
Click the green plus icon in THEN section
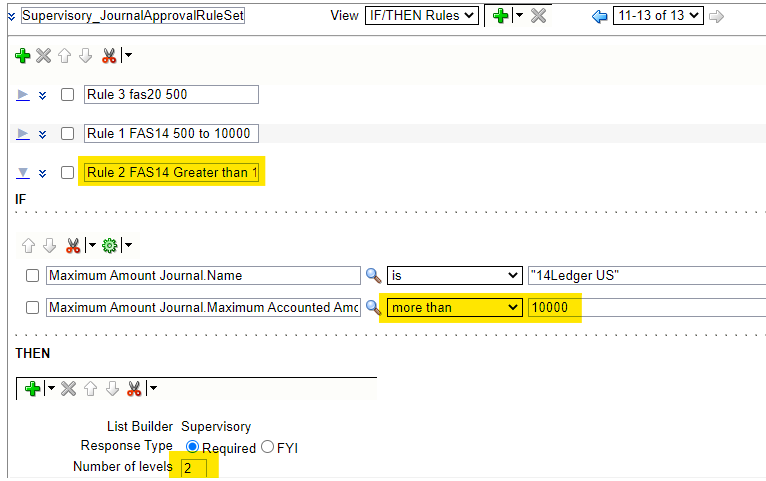32,388
